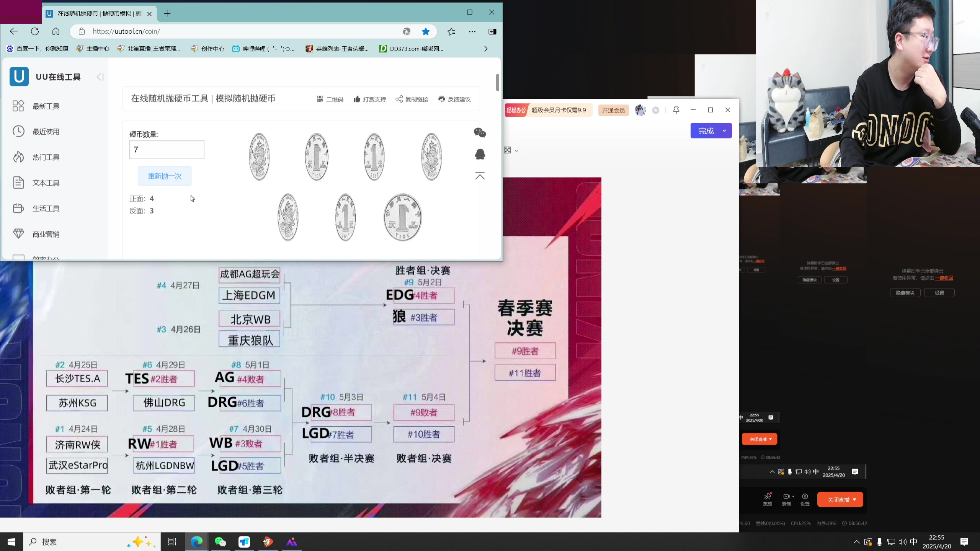Viewport: 980px width, 551px height.
Task: Click 打赏支持 thumbs-up
Action: [369, 99]
